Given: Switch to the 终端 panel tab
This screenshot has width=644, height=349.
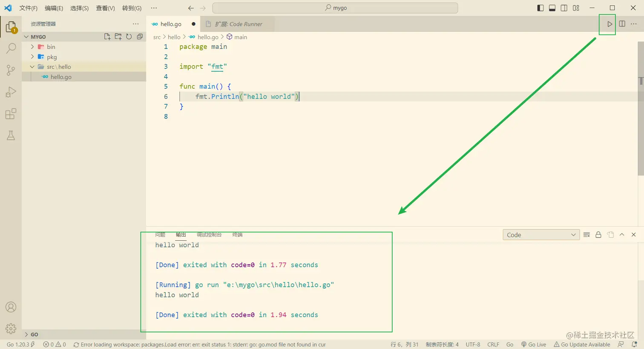Looking at the screenshot, I should coord(237,235).
